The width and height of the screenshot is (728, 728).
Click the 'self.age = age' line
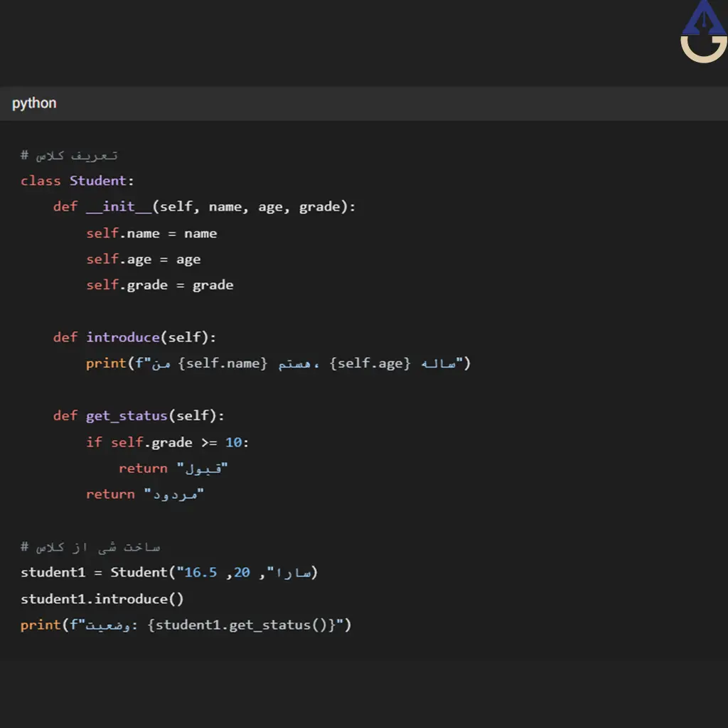tap(144, 259)
